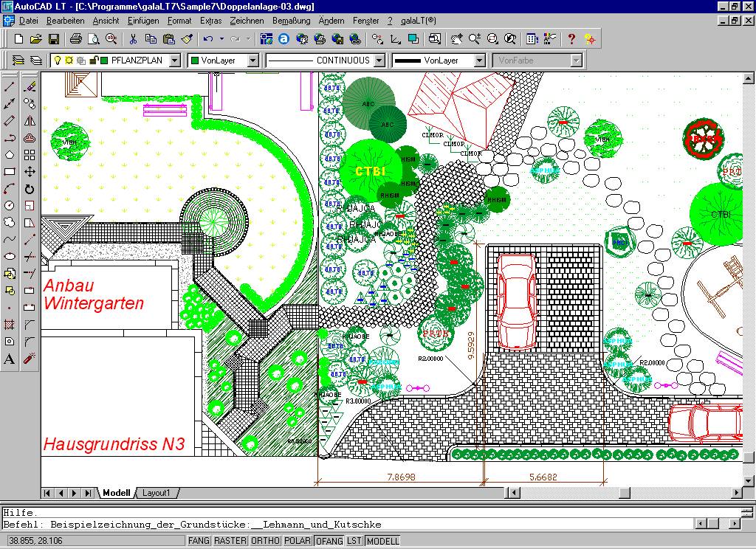
Task: Select the Ellipse drawing tool
Action: (x=9, y=257)
